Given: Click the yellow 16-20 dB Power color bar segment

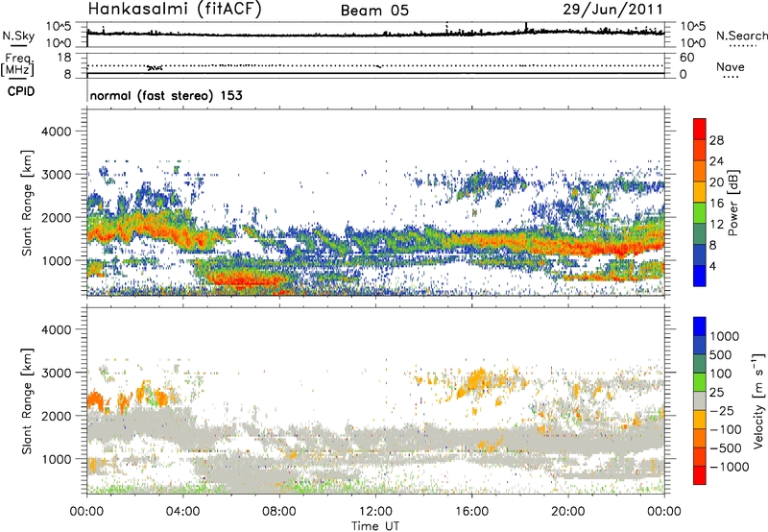Looking at the screenshot, I should click(x=700, y=192).
